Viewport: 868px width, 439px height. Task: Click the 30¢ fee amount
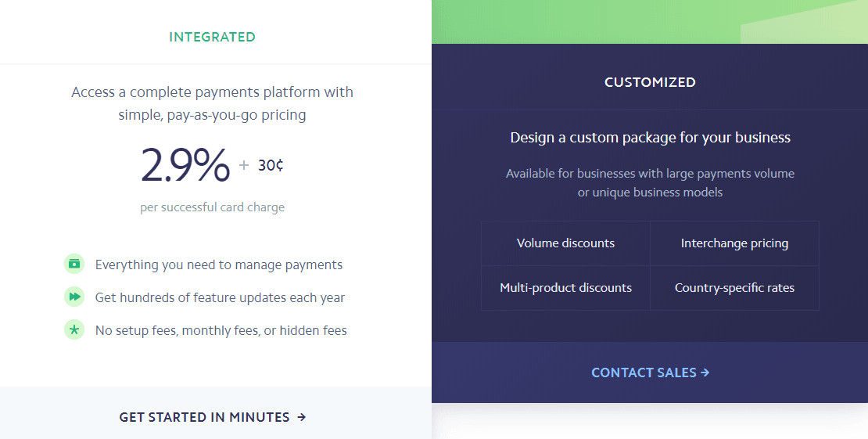coord(271,165)
